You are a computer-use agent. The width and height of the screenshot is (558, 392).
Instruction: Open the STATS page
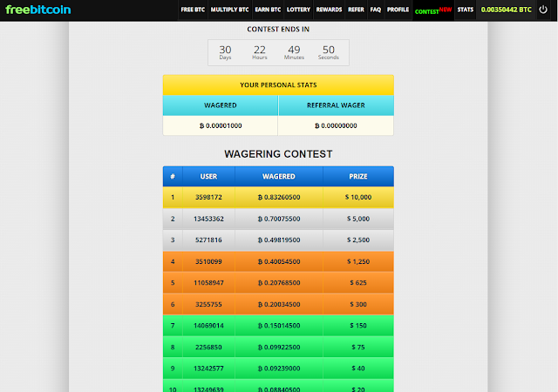pyautogui.click(x=465, y=10)
